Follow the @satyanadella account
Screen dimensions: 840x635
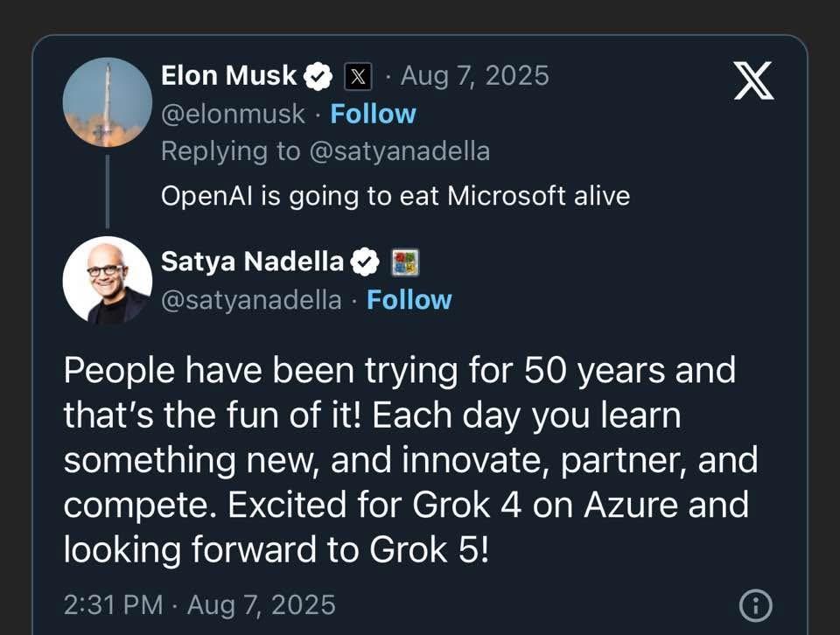point(409,300)
